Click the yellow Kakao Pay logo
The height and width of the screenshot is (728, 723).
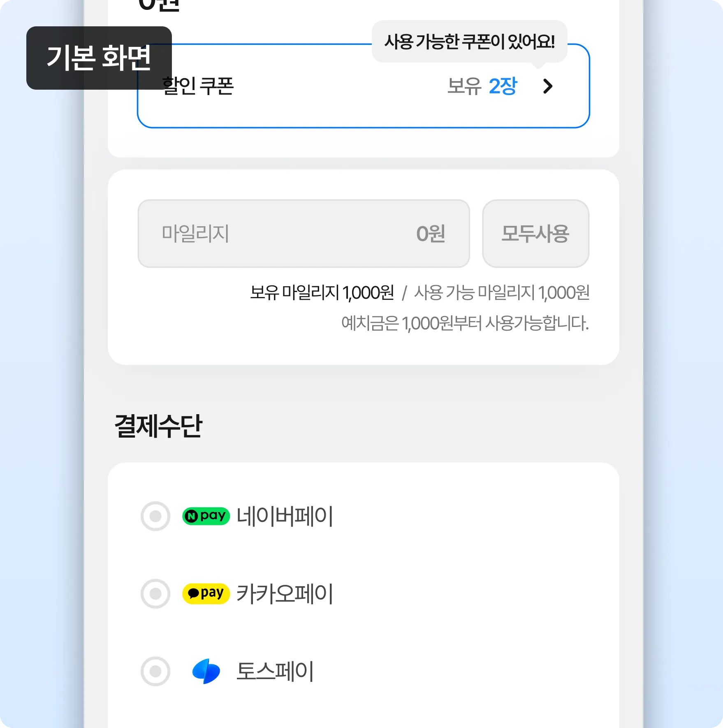point(206,594)
